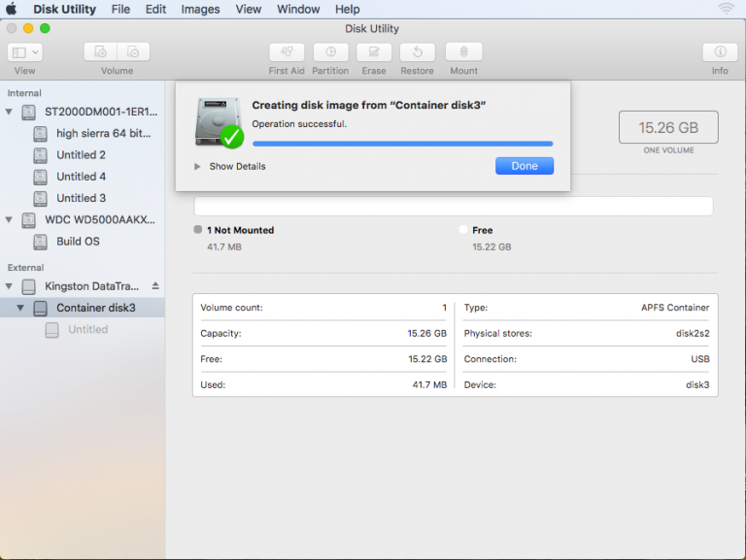
Task: Click the grayed Untitled volume icon
Action: [x=51, y=329]
